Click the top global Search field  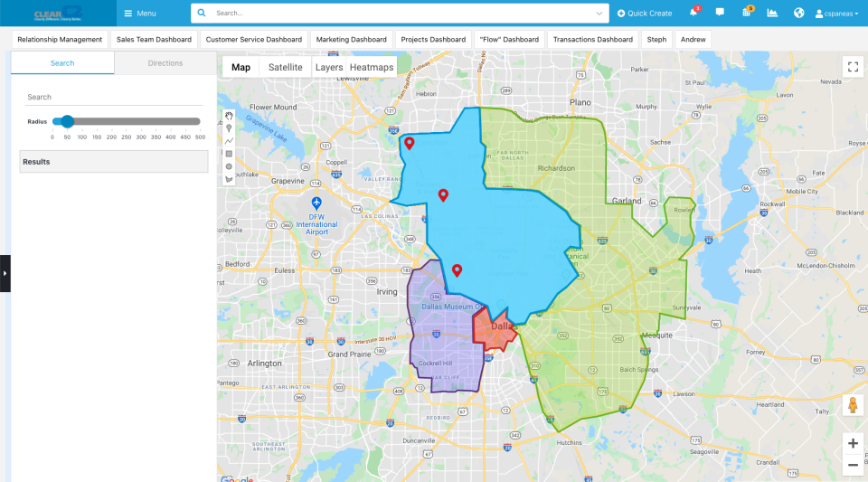pos(400,14)
